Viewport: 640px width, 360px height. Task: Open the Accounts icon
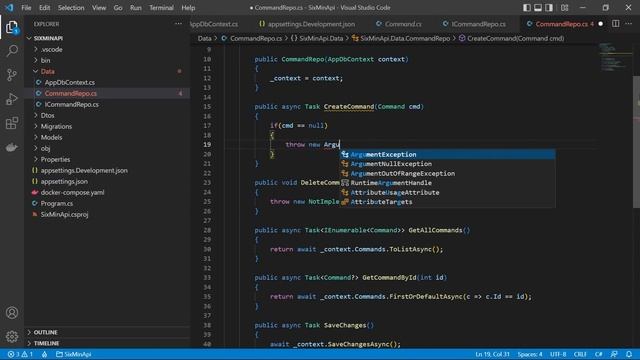click(x=12, y=313)
